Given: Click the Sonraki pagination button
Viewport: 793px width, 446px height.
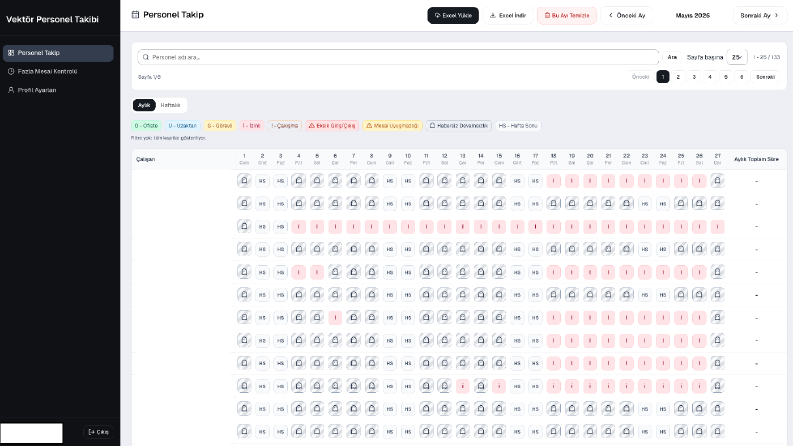Looking at the screenshot, I should click(x=765, y=77).
